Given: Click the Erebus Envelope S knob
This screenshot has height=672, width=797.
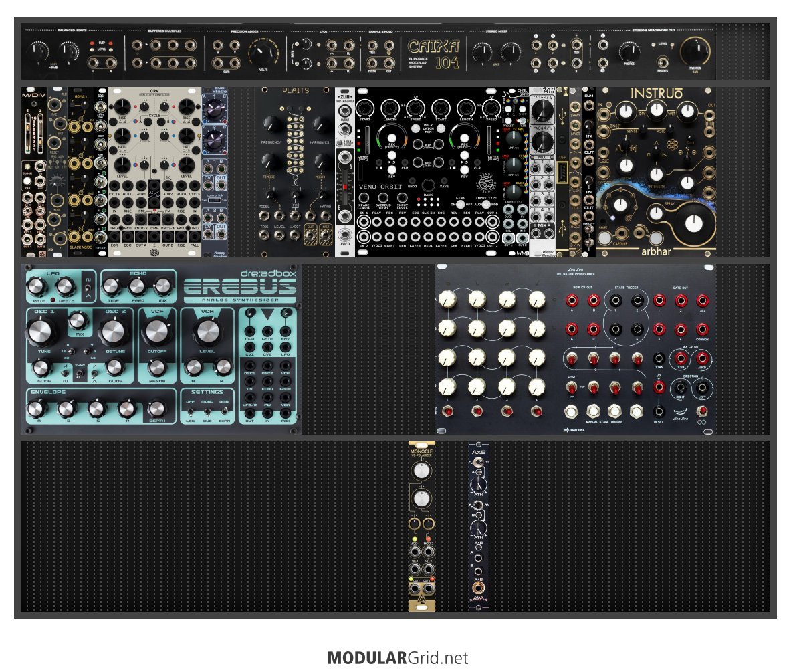Looking at the screenshot, I should [x=96, y=408].
